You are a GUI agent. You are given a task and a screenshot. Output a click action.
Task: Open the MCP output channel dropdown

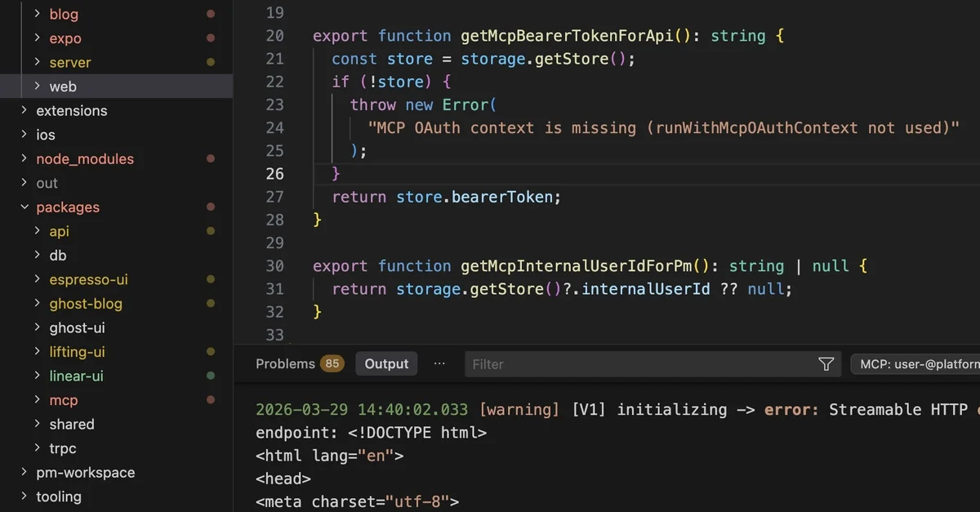click(x=915, y=364)
